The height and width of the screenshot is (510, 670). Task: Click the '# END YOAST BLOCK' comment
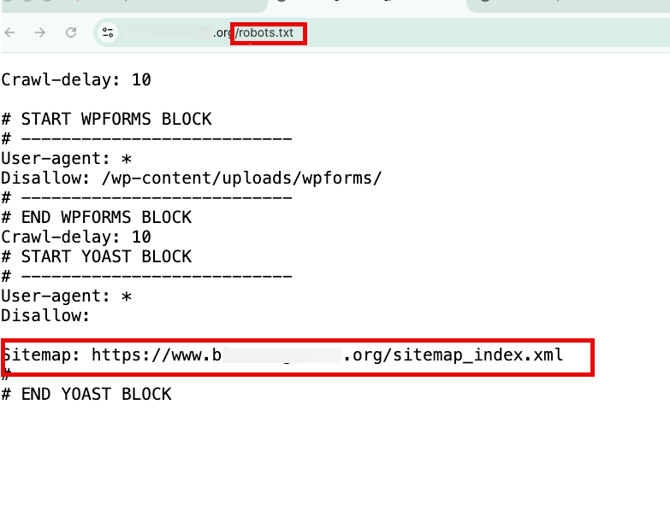click(x=86, y=394)
